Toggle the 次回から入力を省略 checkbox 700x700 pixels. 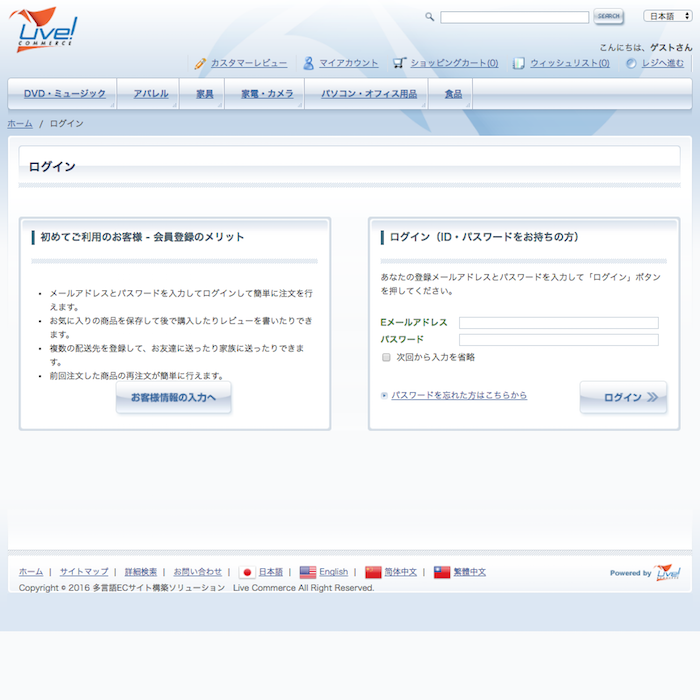386,357
